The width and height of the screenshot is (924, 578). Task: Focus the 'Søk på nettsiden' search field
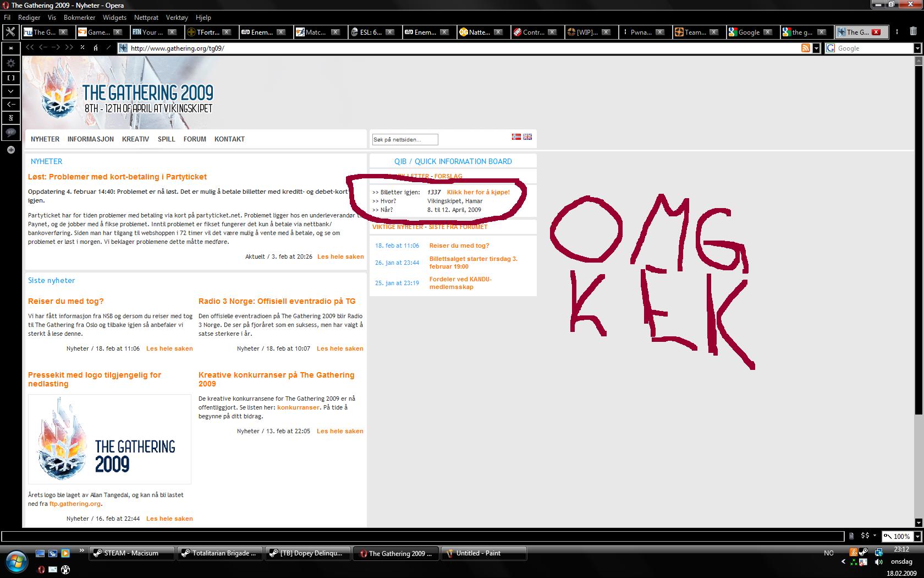(x=405, y=140)
